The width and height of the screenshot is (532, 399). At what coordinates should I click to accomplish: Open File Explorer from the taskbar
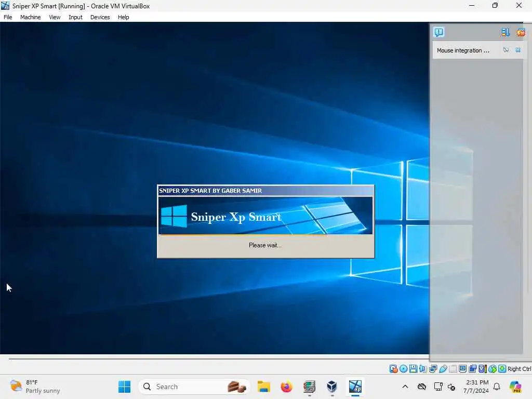point(263,387)
